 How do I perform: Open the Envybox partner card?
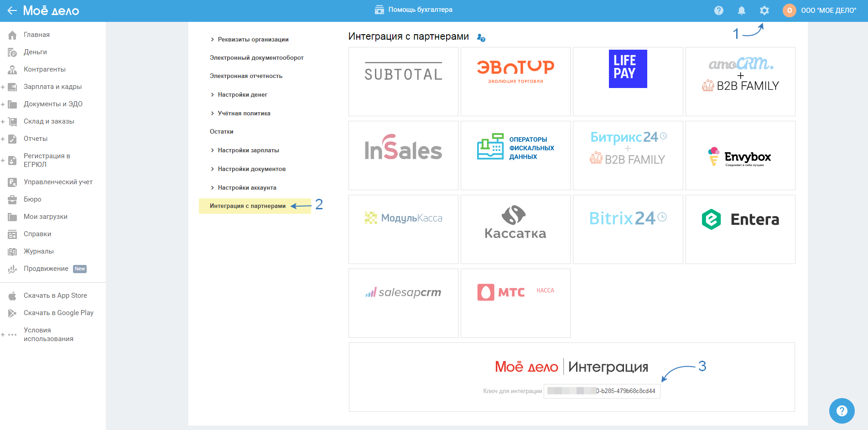[740, 155]
